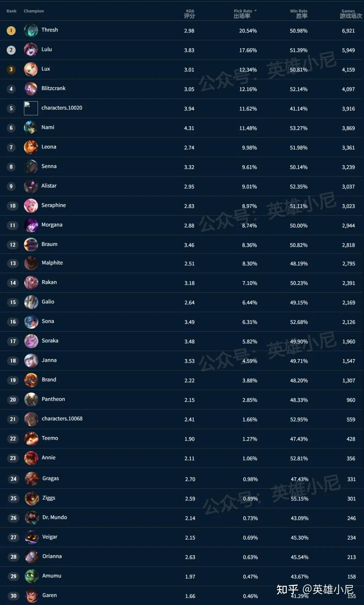Click Ziggs champion portrait icon
Viewport: 364px width, 605px height.
[32, 498]
